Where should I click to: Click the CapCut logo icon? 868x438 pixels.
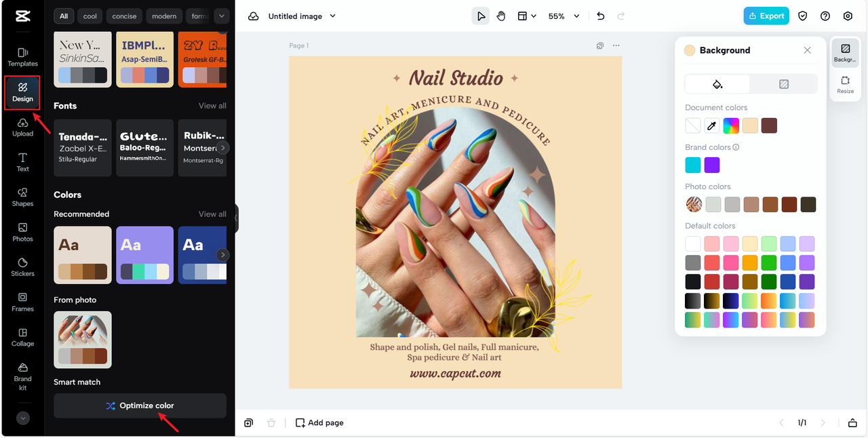coord(22,16)
